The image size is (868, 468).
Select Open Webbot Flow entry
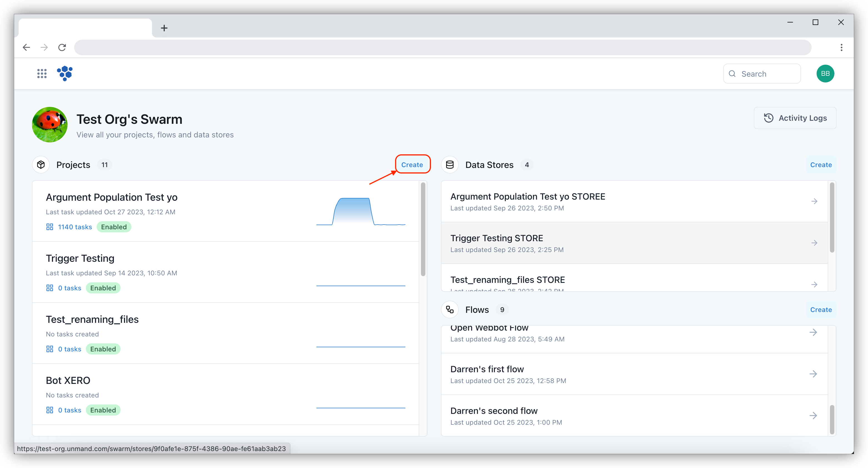point(634,333)
